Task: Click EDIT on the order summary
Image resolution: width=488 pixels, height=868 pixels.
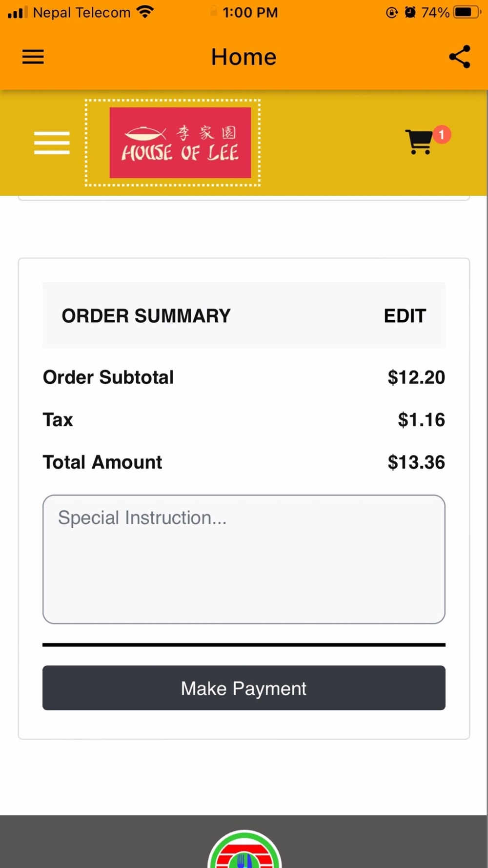Action: (405, 316)
